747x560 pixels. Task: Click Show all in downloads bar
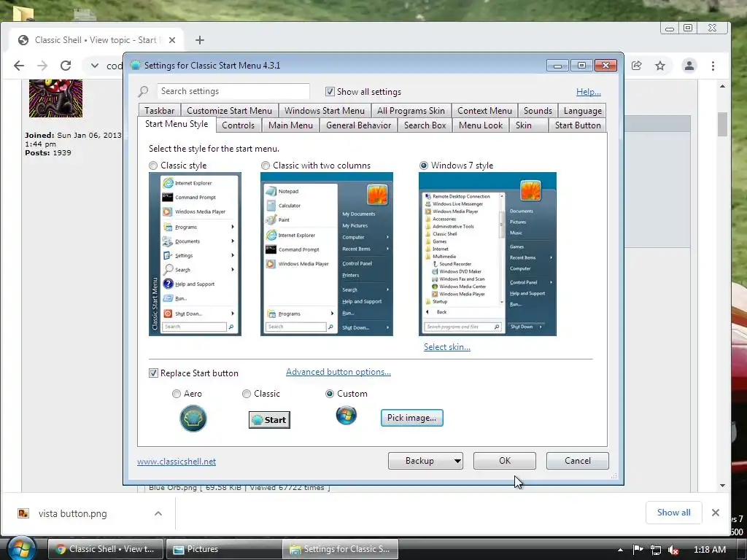(673, 513)
